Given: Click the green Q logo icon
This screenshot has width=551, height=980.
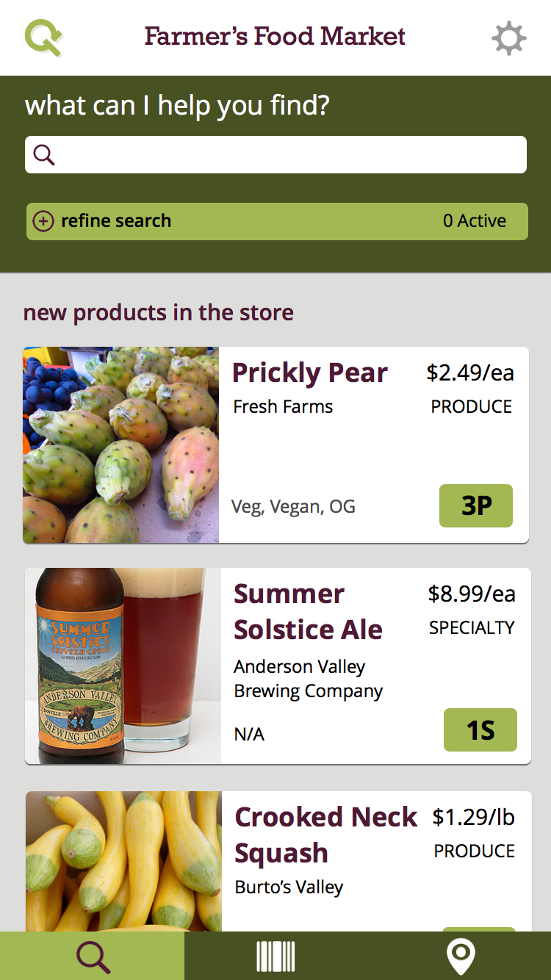Looking at the screenshot, I should (x=43, y=37).
